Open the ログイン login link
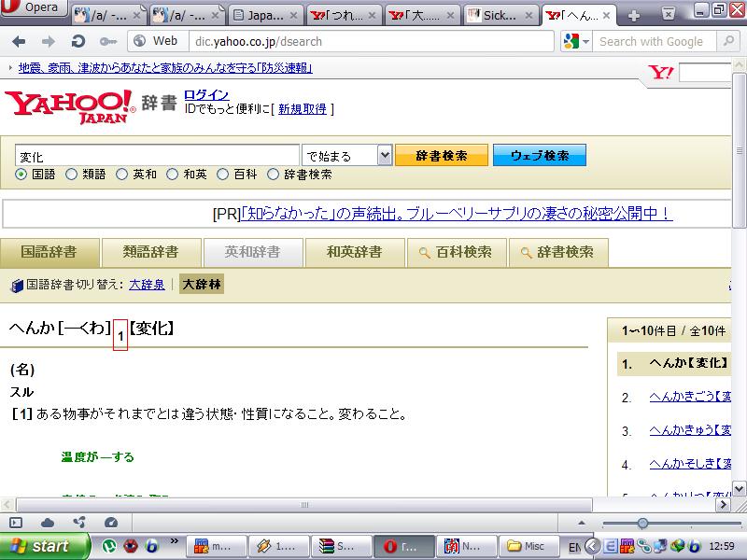The width and height of the screenshot is (747, 560). (206, 95)
